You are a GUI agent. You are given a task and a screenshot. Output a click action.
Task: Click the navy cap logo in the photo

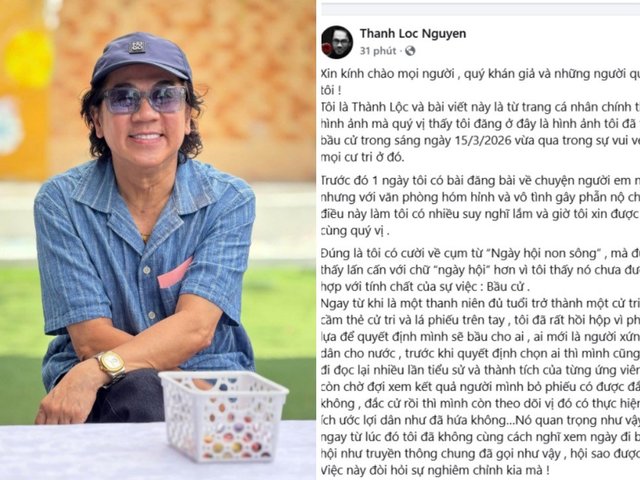(137, 47)
